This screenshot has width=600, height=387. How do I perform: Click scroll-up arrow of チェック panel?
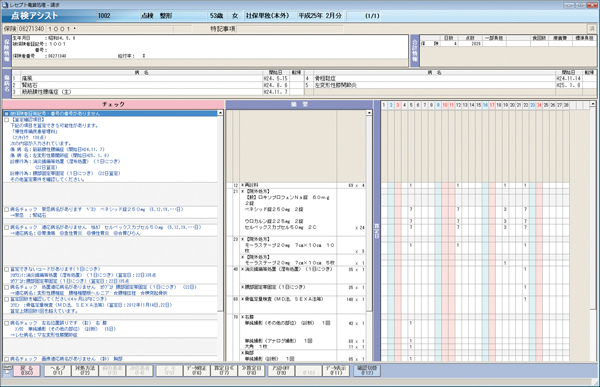[x=220, y=113]
